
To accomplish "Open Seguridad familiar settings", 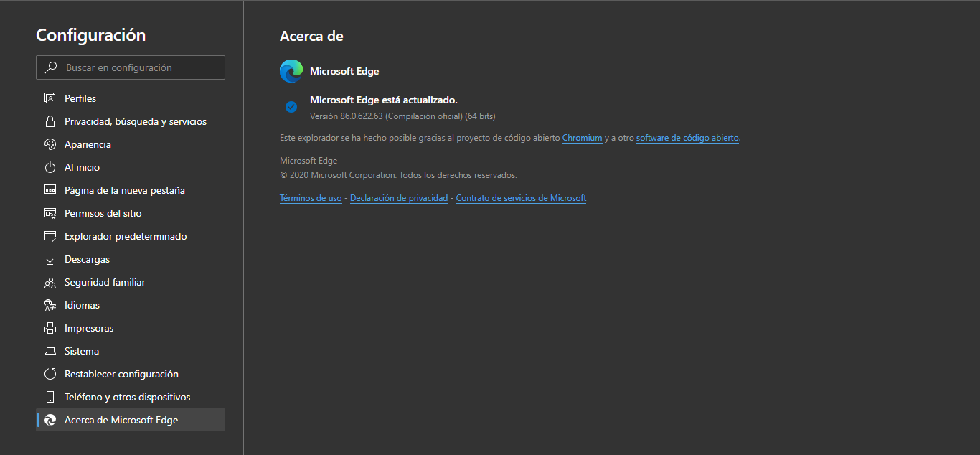I will (x=131, y=282).
